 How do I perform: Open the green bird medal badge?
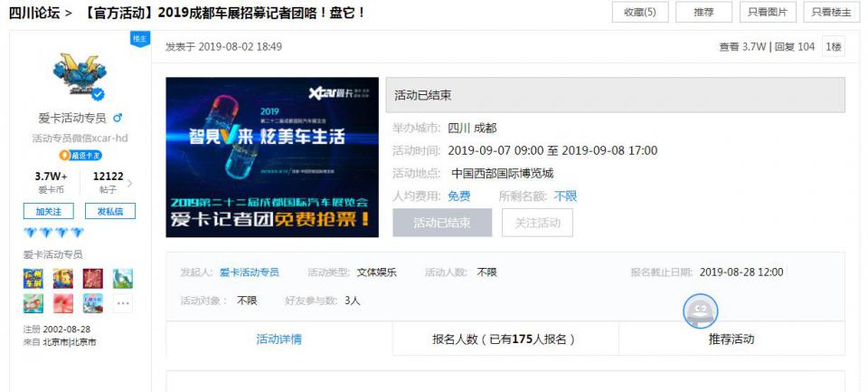pos(123,278)
